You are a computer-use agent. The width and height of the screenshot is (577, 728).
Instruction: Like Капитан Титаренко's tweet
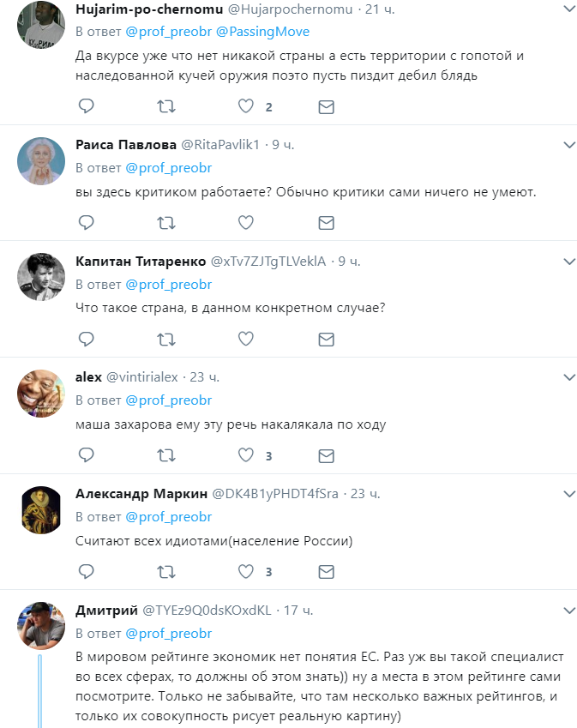245,339
